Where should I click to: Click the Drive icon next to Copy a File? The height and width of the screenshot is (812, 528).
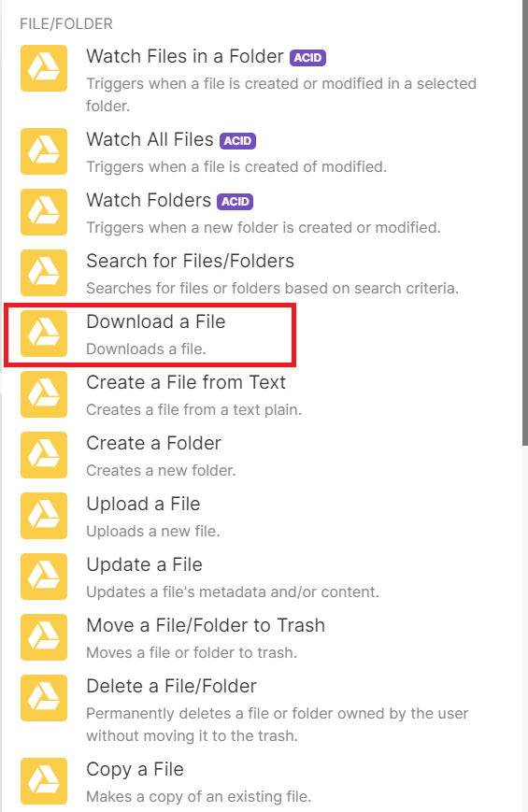(44, 781)
